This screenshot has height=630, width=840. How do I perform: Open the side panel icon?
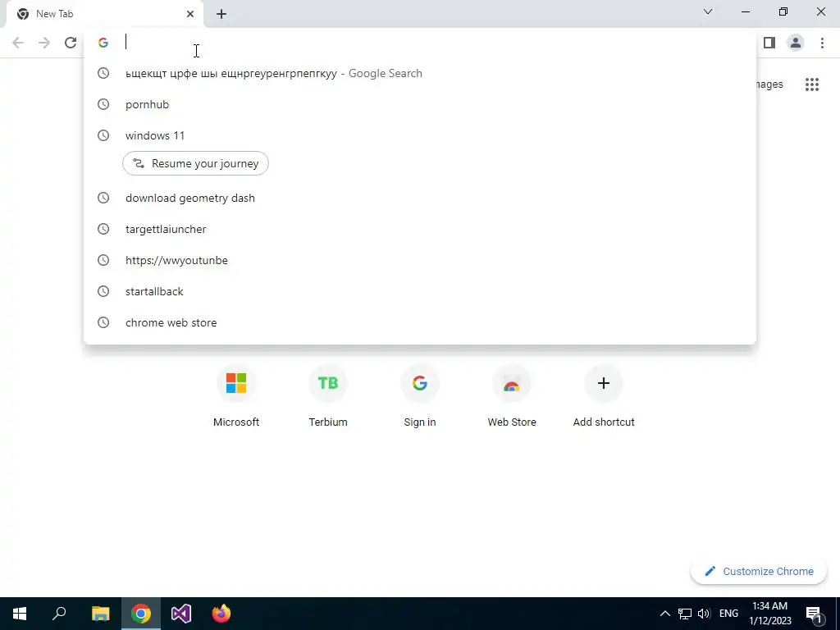(x=769, y=43)
